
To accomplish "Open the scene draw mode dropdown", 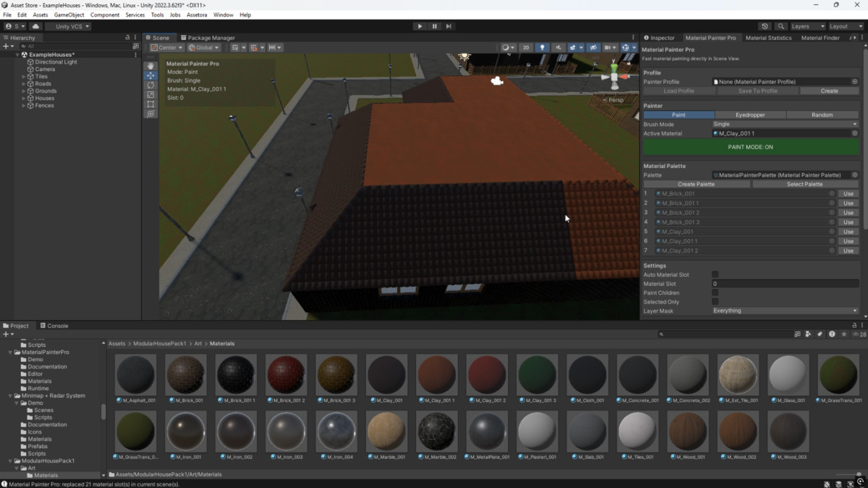I will tap(509, 48).
